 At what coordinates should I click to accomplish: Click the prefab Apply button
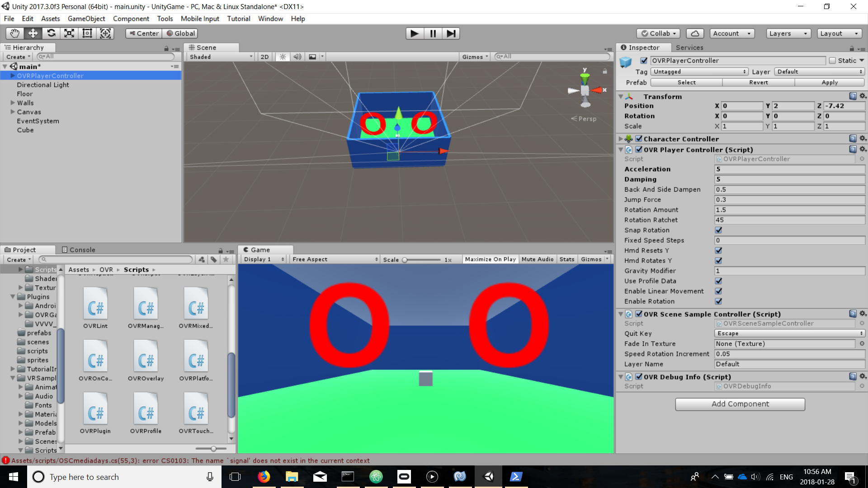(x=830, y=82)
